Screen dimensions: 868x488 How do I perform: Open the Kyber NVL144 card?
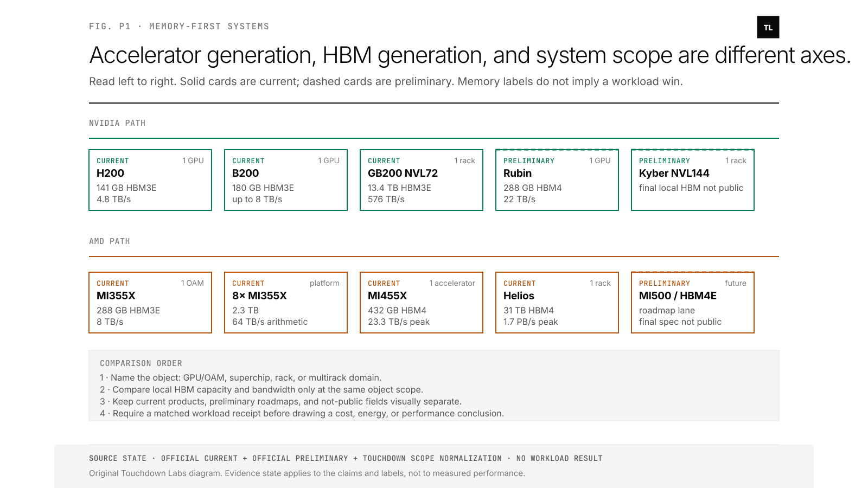coord(693,180)
